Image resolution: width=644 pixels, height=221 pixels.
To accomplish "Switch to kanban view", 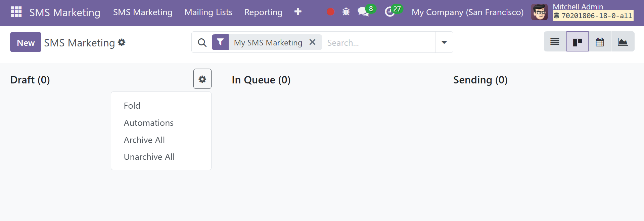I will [x=577, y=42].
